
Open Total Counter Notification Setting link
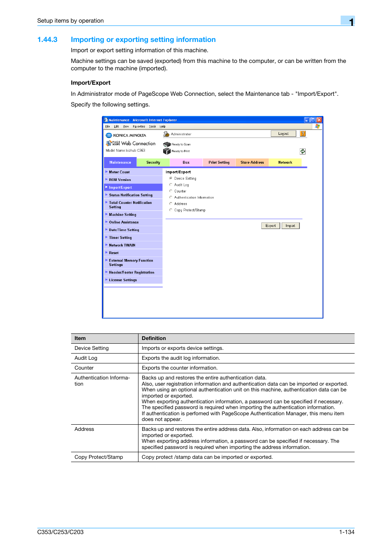pos(131,205)
